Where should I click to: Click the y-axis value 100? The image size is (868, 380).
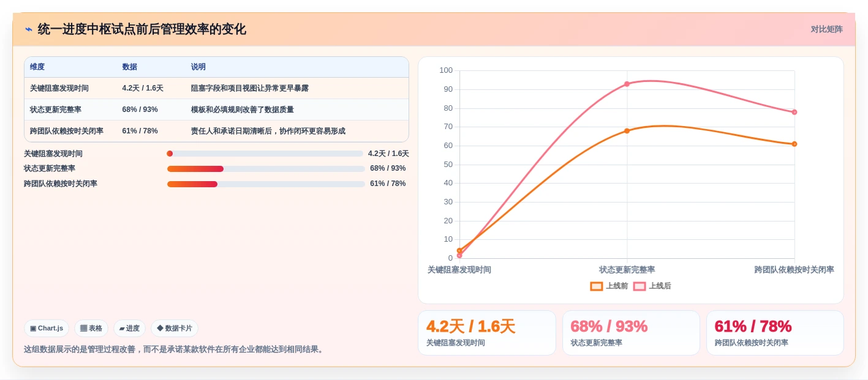446,70
